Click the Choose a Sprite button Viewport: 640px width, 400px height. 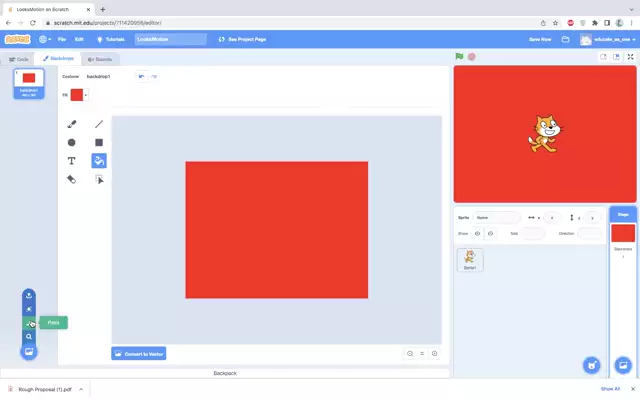[591, 365]
